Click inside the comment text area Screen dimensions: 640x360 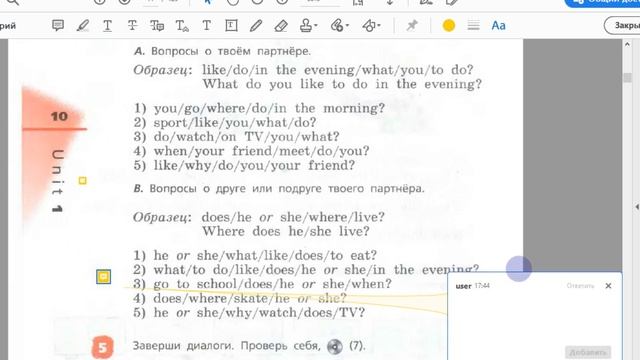(x=534, y=318)
